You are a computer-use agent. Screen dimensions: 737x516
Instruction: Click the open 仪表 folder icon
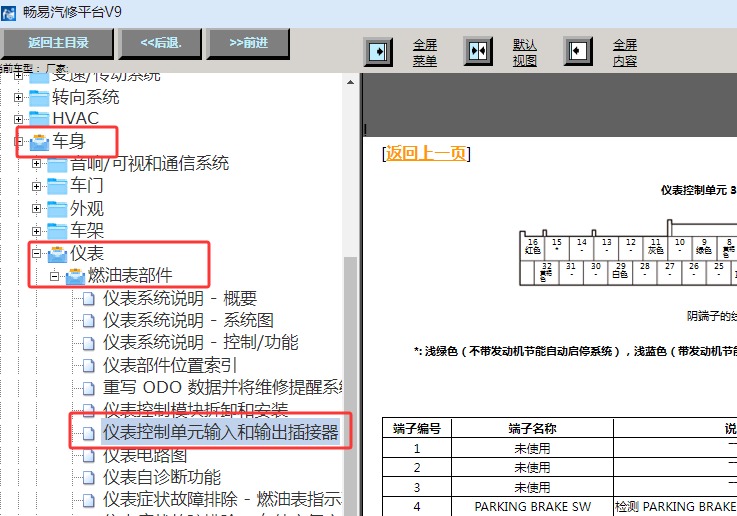pyautogui.click(x=57, y=254)
